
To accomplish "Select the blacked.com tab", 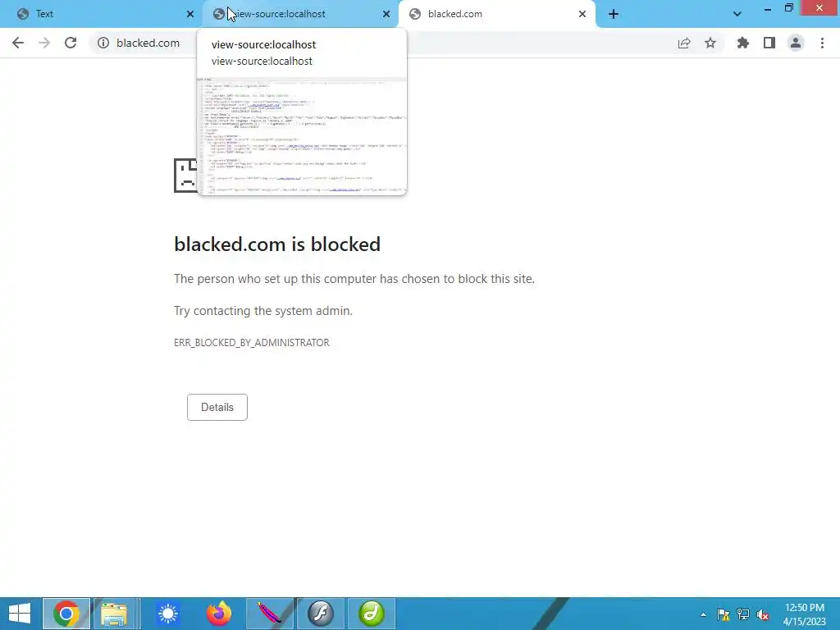I will pyautogui.click(x=496, y=14).
